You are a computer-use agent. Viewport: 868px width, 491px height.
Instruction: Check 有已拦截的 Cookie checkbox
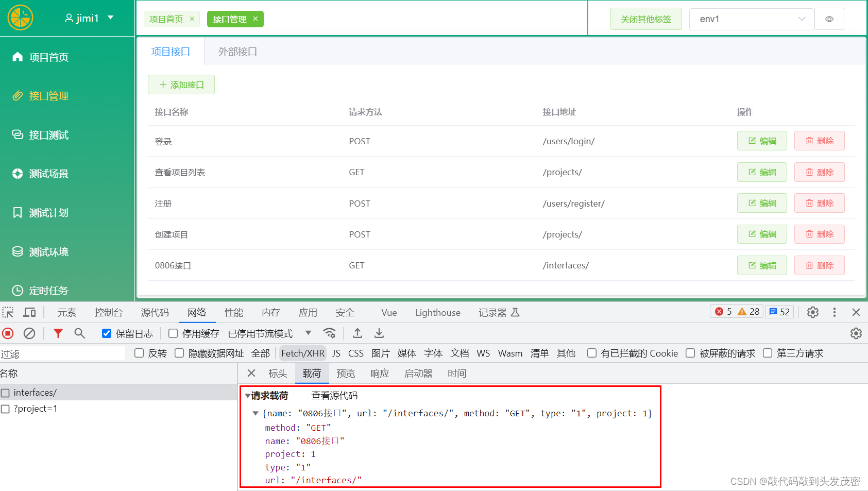pyautogui.click(x=592, y=353)
